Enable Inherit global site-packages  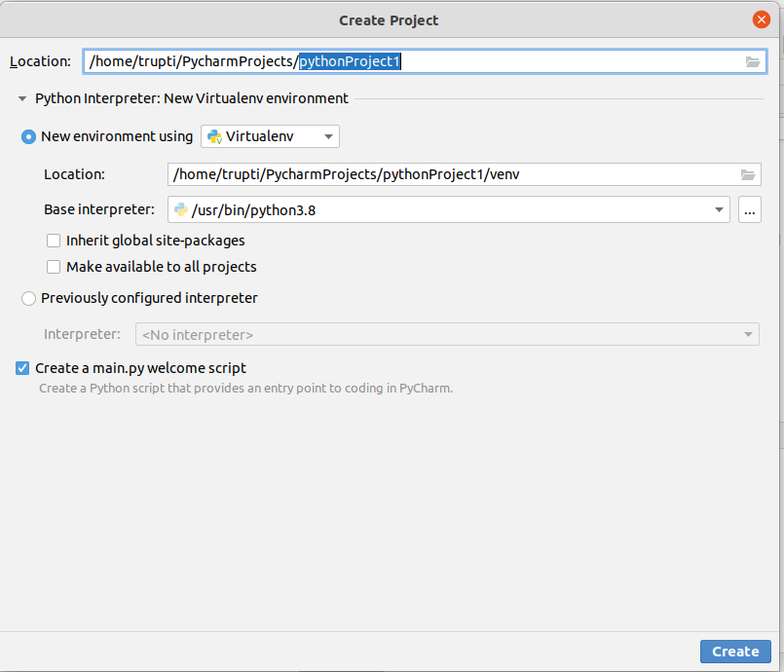point(55,241)
